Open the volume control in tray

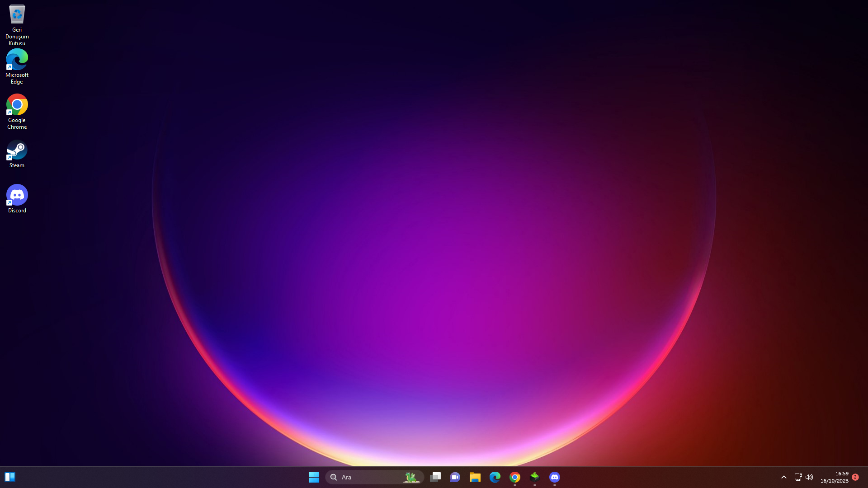coord(809,477)
